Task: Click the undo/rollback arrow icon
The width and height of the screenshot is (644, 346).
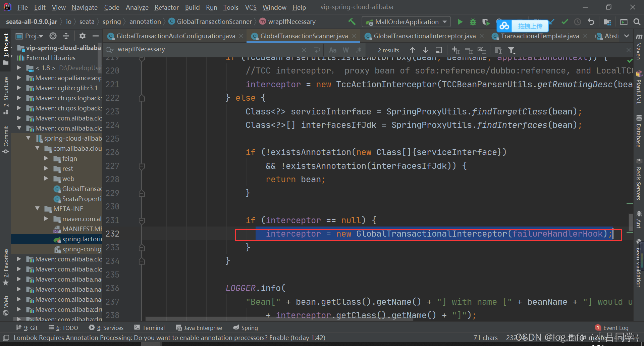Action: [x=591, y=22]
